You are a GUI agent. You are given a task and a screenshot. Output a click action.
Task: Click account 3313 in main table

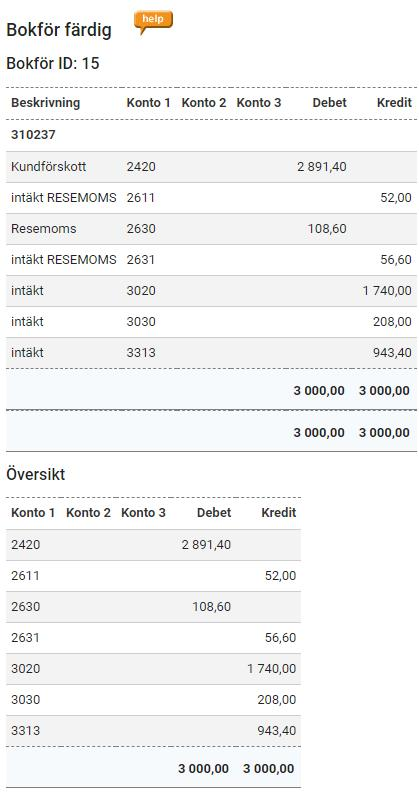141,353
